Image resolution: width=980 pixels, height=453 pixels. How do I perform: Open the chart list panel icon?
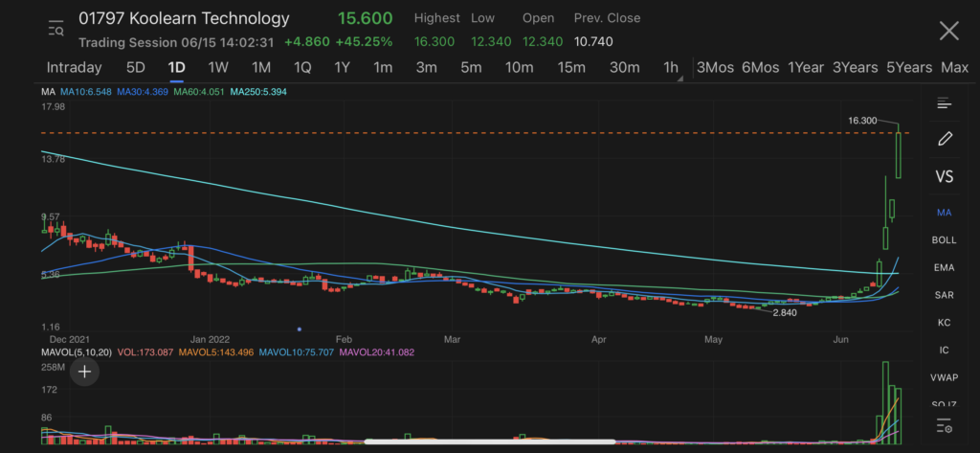(x=944, y=103)
